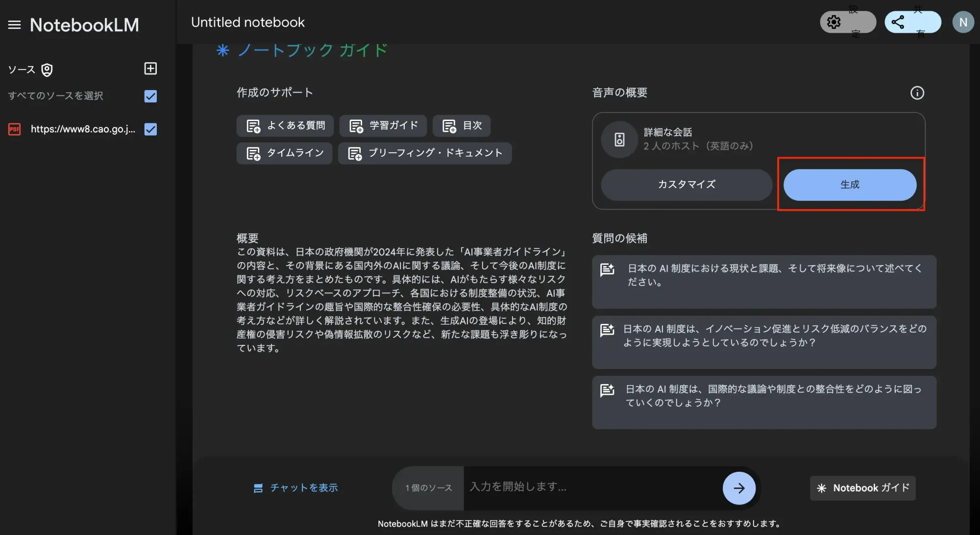Uncheck the cao.go.jp source checkbox
The width and height of the screenshot is (980, 535).
point(150,129)
